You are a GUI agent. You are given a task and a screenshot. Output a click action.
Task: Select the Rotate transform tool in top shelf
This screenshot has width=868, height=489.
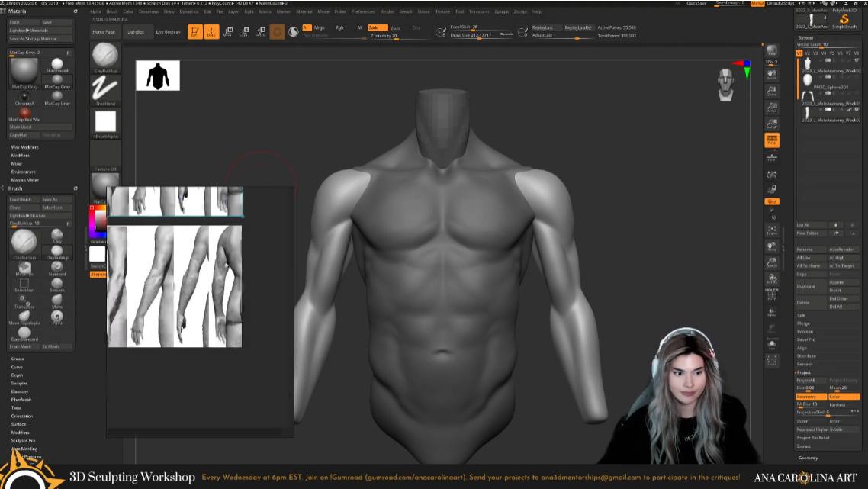pyautogui.click(x=261, y=32)
